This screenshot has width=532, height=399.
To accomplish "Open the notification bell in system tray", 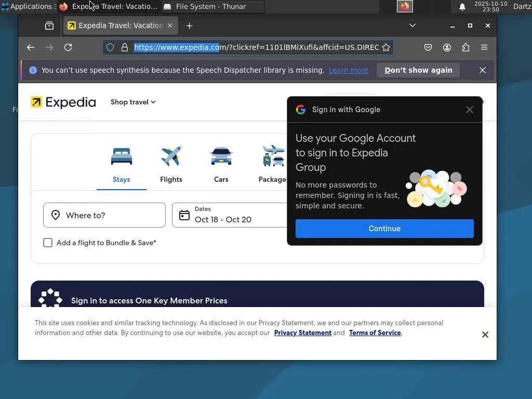I will [462, 7].
